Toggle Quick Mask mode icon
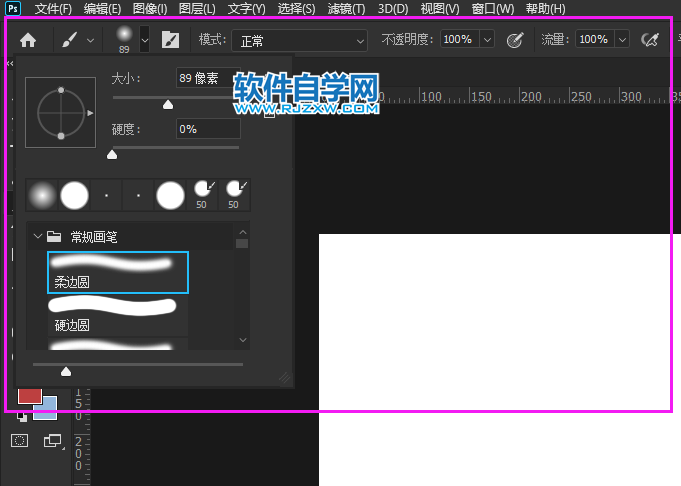This screenshot has height=486, width=681. click(x=20, y=441)
